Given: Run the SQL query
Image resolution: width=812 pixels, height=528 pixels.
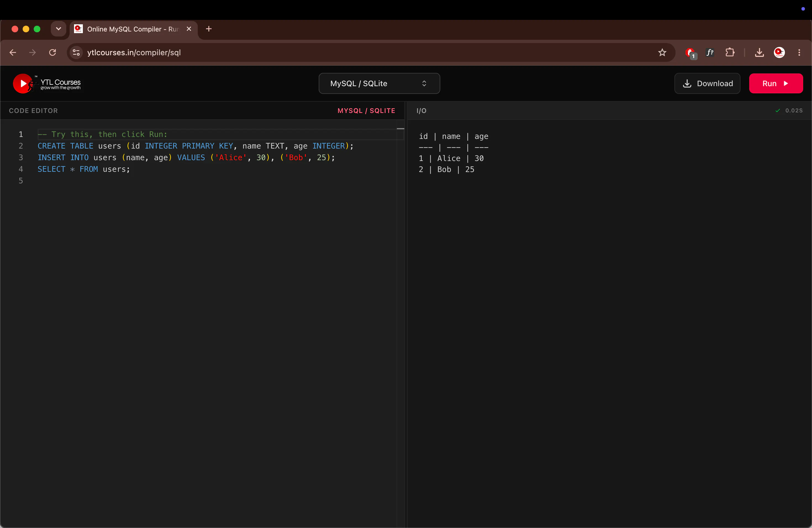Looking at the screenshot, I should pos(776,84).
